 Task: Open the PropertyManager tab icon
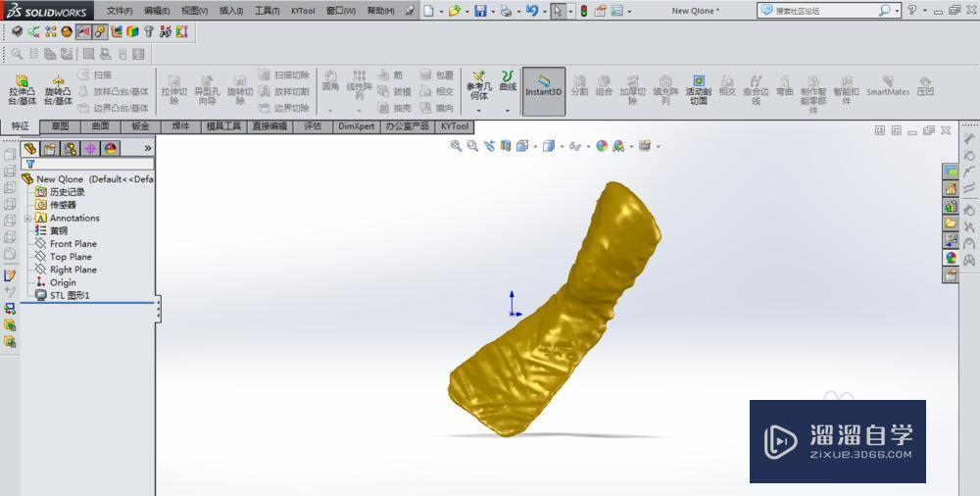pos(50,148)
